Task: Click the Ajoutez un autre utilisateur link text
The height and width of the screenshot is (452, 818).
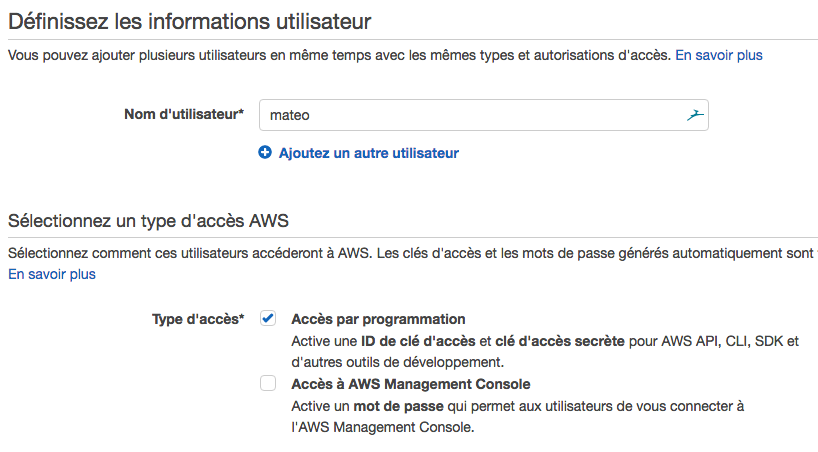Action: [x=368, y=153]
